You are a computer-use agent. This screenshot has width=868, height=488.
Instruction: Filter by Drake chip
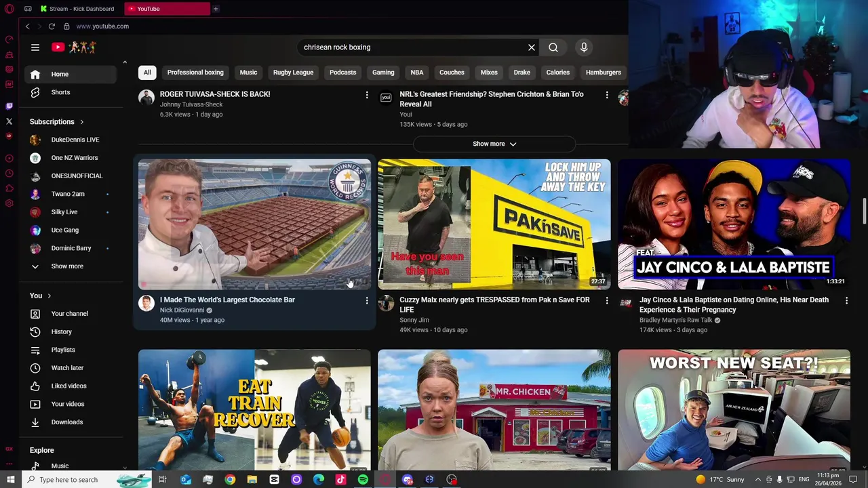click(522, 73)
